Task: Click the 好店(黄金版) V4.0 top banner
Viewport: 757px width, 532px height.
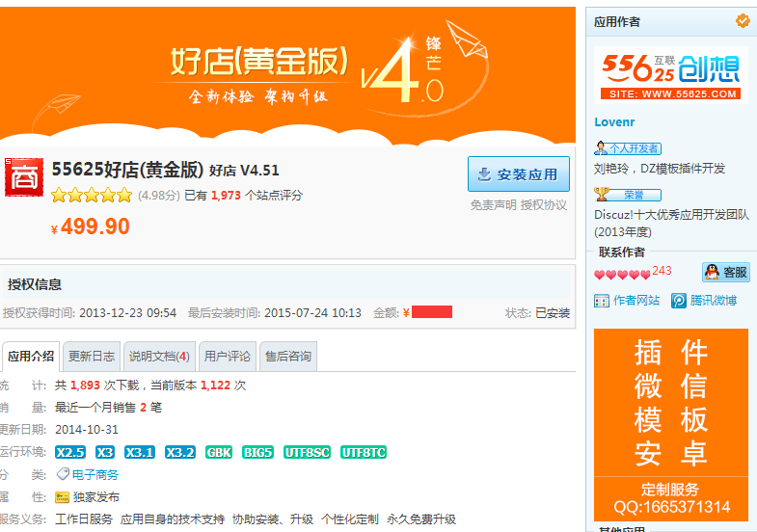Action: pos(287,76)
